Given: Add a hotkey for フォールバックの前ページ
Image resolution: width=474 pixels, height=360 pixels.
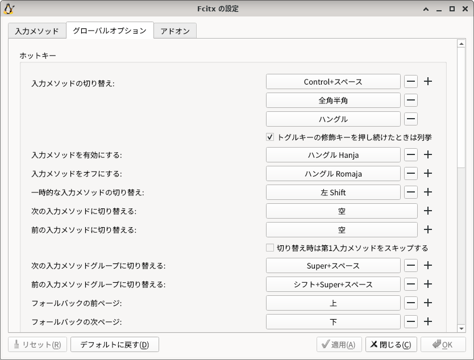Looking at the screenshot, I should [428, 303].
